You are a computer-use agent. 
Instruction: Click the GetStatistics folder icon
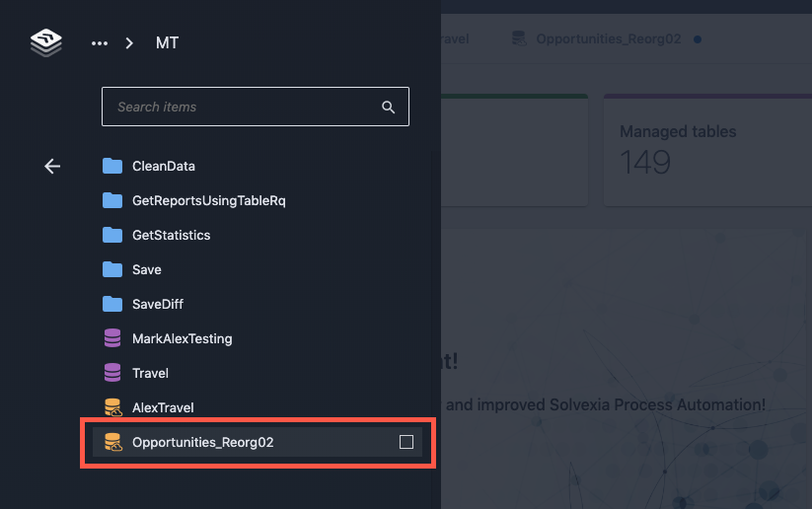tap(112, 235)
